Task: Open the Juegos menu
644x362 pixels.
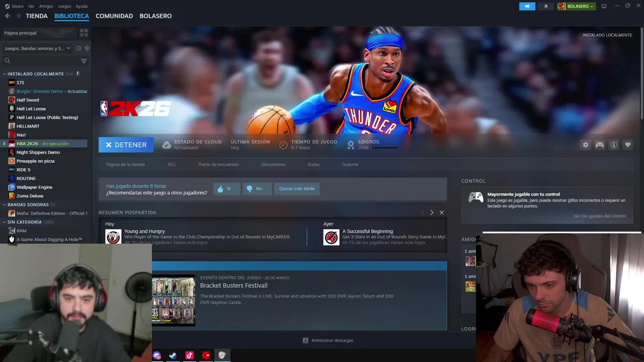Action: [x=64, y=6]
